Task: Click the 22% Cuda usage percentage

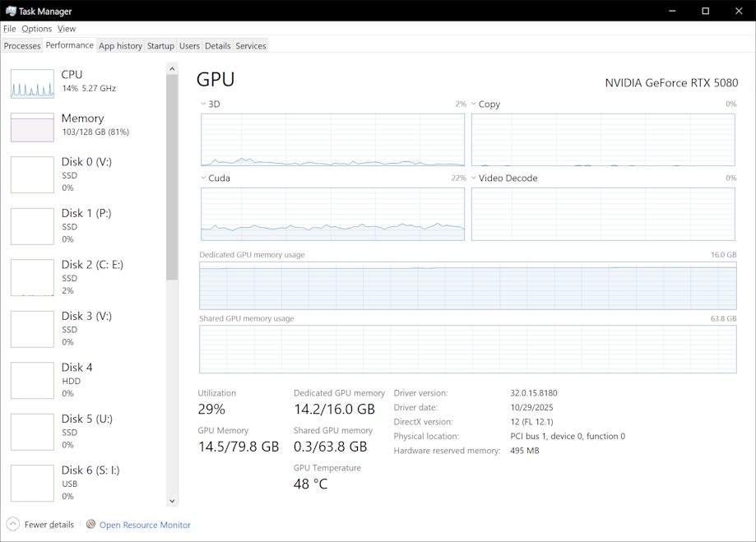Action: coord(459,178)
